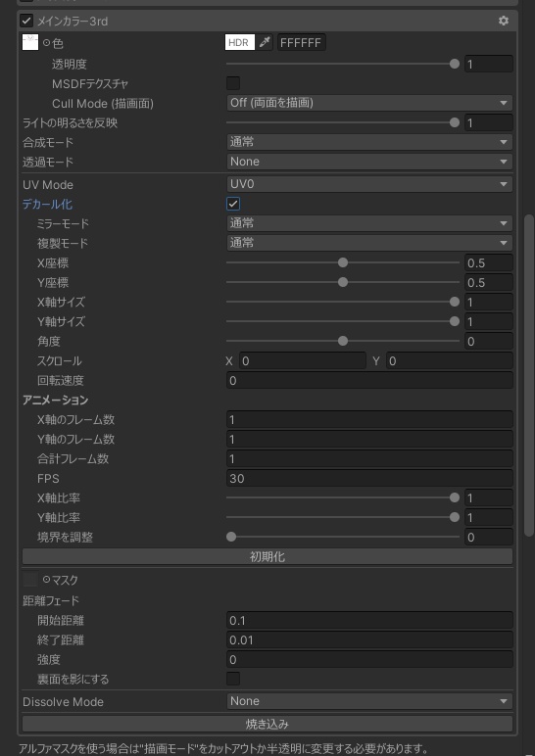Click the 距離フェード label
The width and height of the screenshot is (535, 756).
coord(51,600)
